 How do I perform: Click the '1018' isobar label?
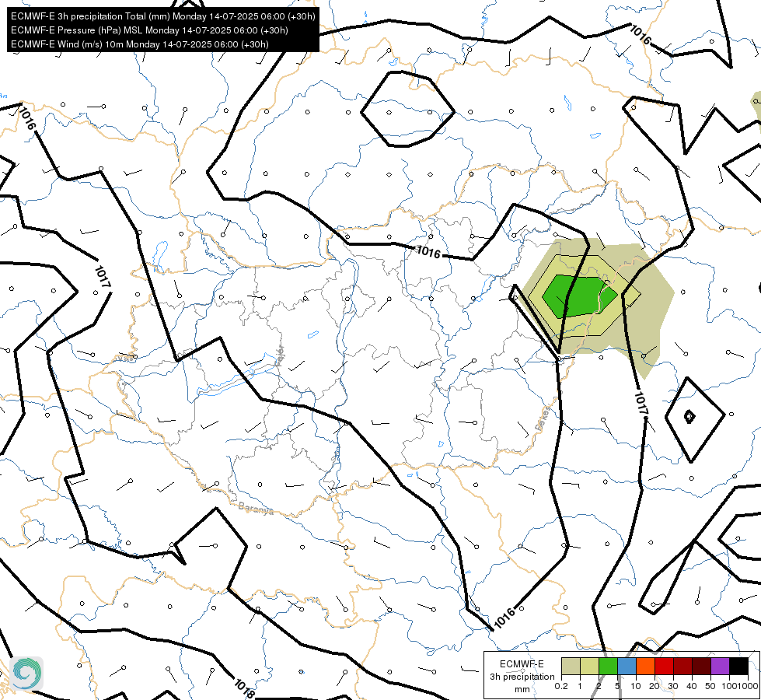(244, 688)
